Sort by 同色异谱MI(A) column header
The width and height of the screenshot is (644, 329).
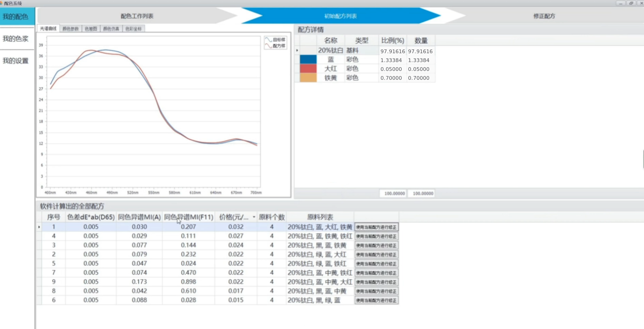(139, 217)
